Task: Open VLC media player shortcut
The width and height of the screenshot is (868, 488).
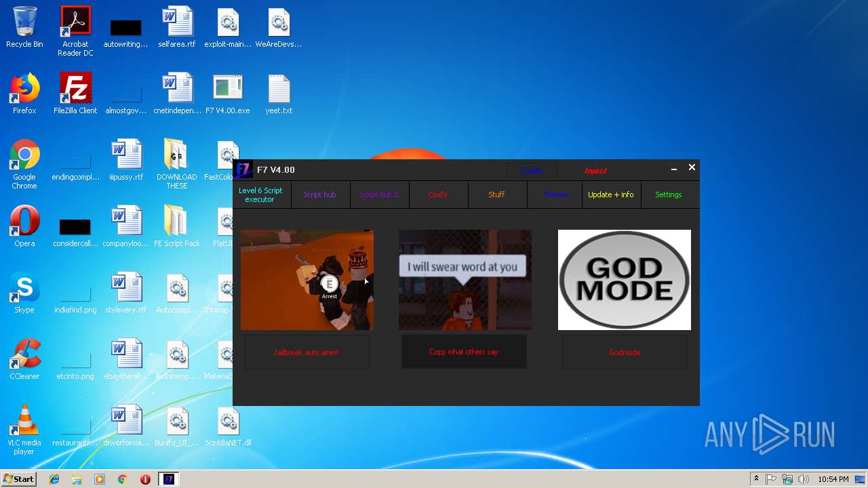Action: point(24,430)
